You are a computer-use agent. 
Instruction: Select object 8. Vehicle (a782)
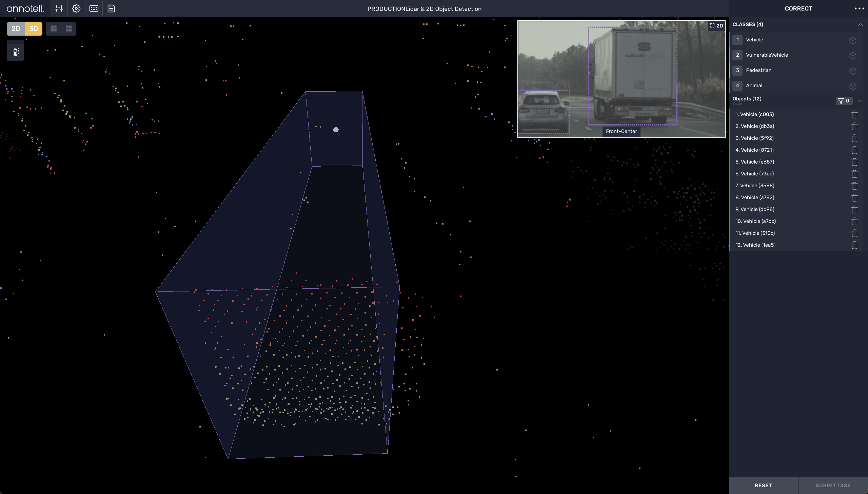pyautogui.click(x=796, y=197)
